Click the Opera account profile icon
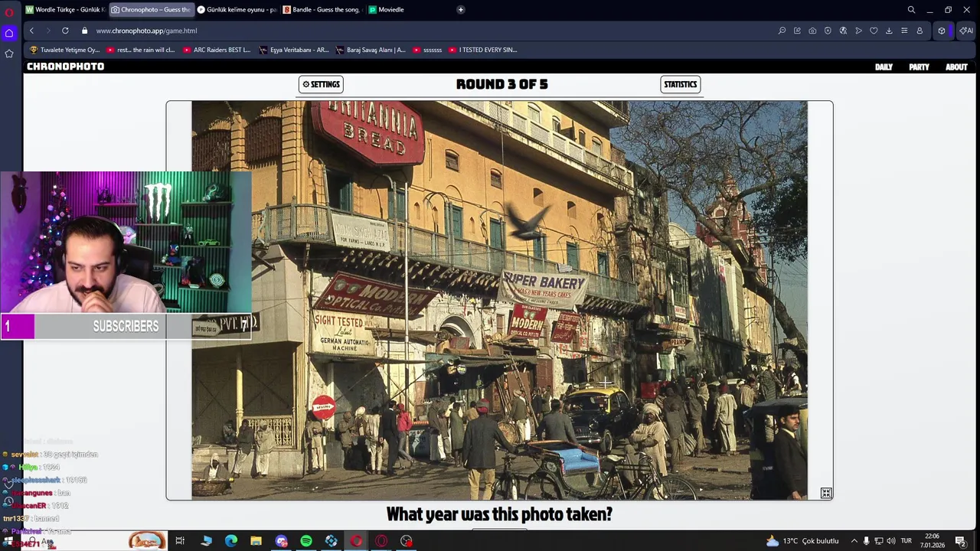 [920, 31]
